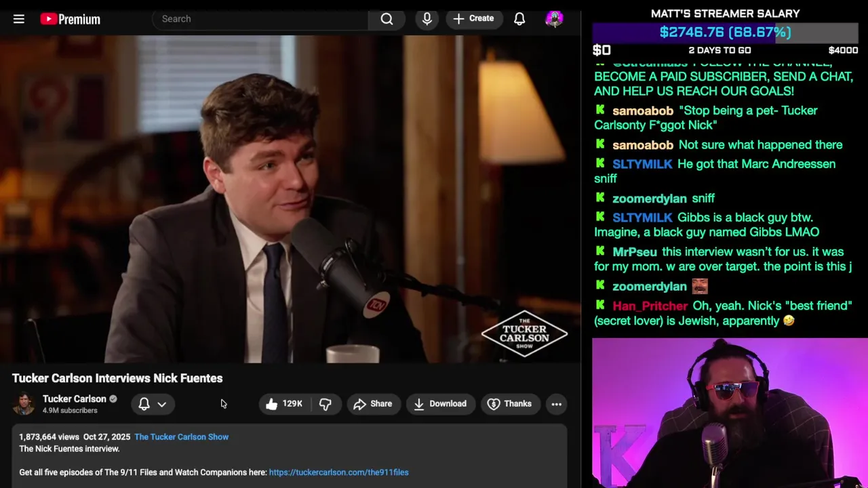Click the Thanks button
Viewport: 868px width, 488px height.
[x=509, y=404]
